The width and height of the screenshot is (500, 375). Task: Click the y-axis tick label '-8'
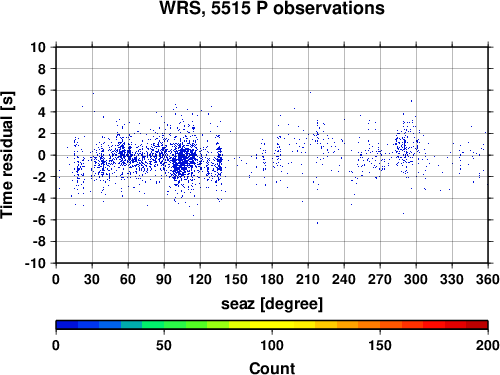(x=39, y=242)
